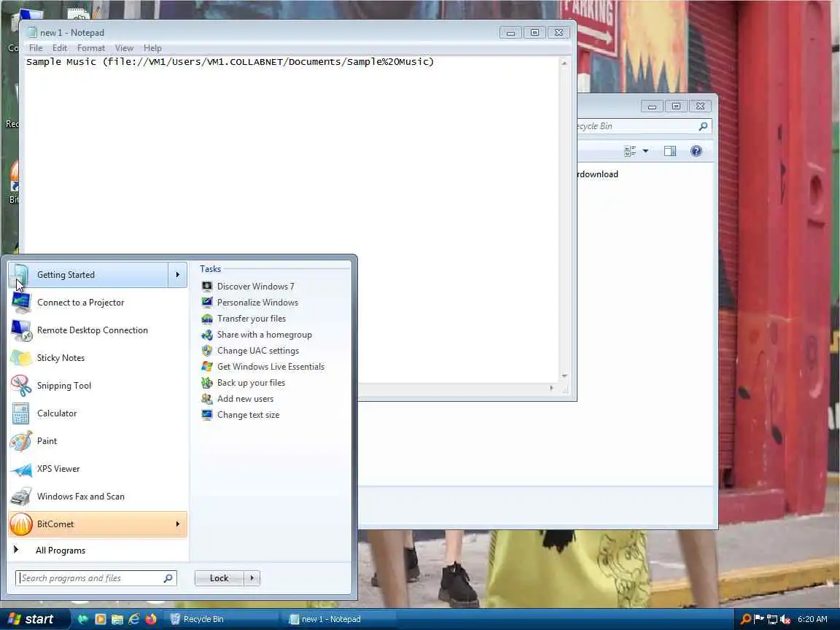The height and width of the screenshot is (630, 840).
Task: Open help in Recycle Bin window
Action: point(696,151)
